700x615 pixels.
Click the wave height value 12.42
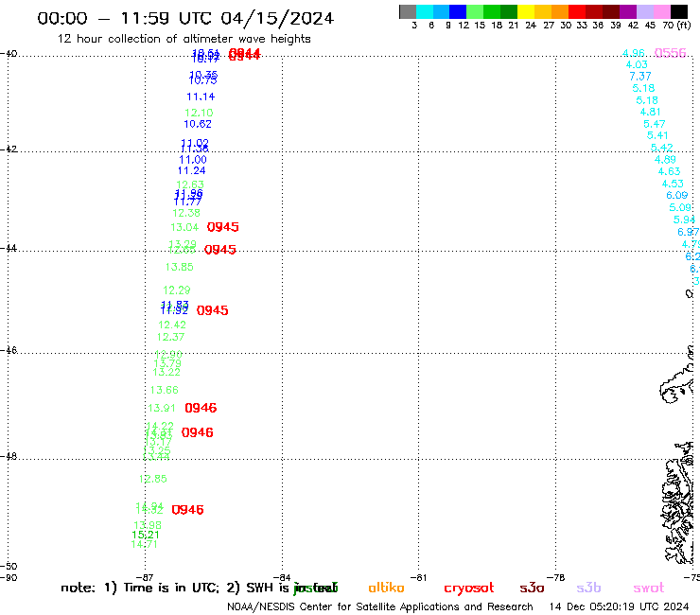point(172,325)
